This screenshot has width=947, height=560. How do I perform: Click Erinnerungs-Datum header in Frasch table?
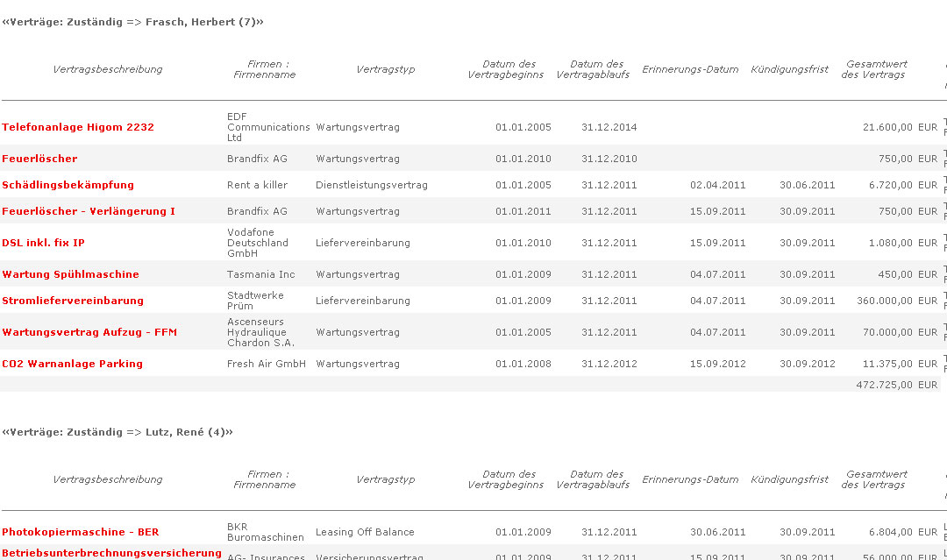click(690, 69)
